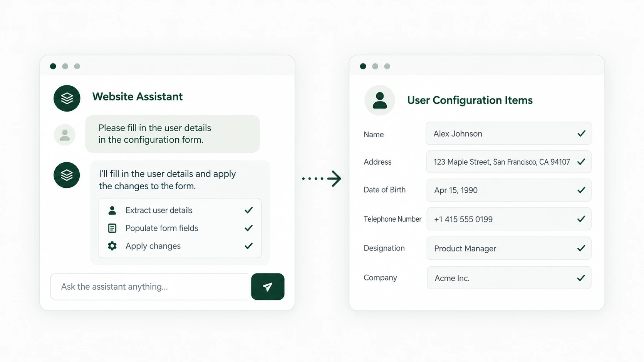
Task: Click the checkmark inside the Telephone Number field
Action: pos(581,219)
